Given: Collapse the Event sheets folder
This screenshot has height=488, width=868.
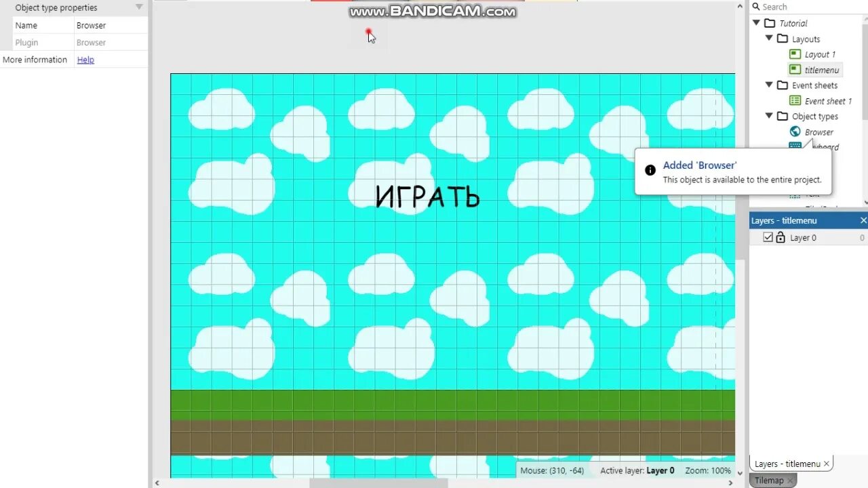Looking at the screenshot, I should pos(770,85).
